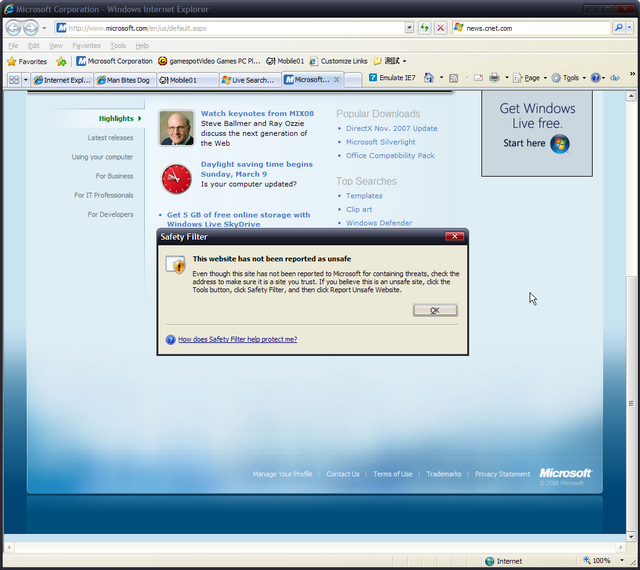Click the zoom magnifier icon in status bar

pyautogui.click(x=587, y=560)
